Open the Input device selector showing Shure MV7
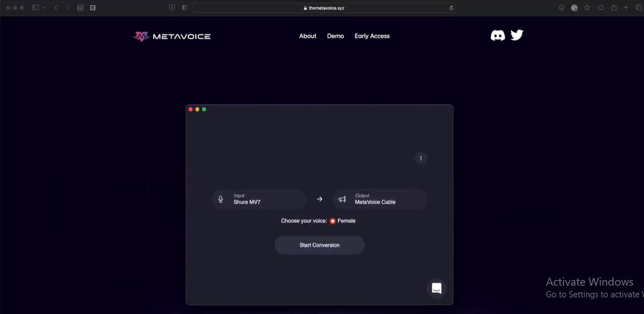 258,199
